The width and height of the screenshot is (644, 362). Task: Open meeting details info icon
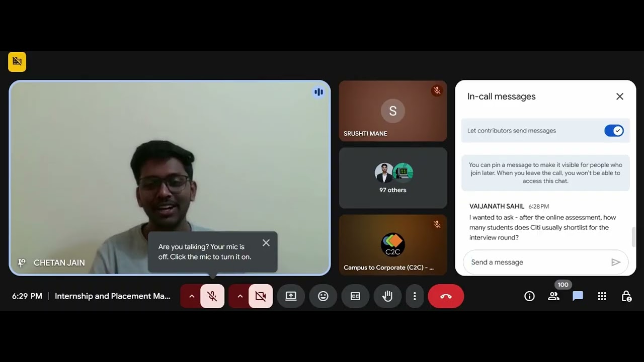(529, 296)
